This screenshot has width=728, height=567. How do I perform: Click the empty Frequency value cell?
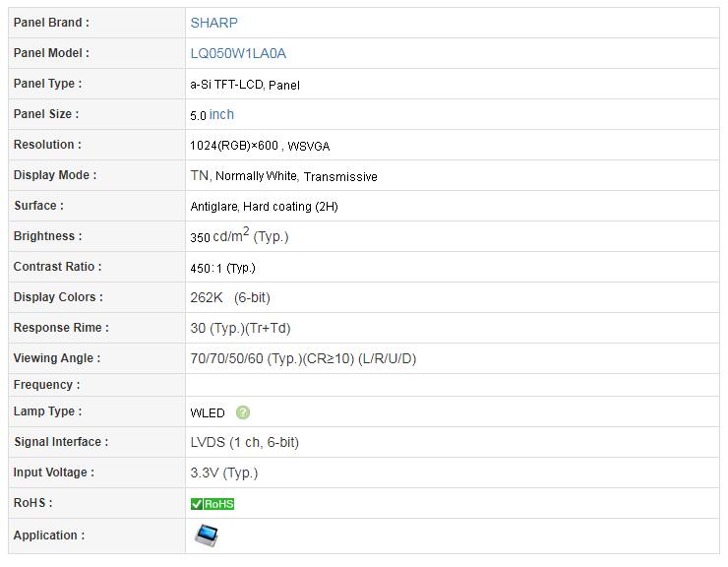453,385
